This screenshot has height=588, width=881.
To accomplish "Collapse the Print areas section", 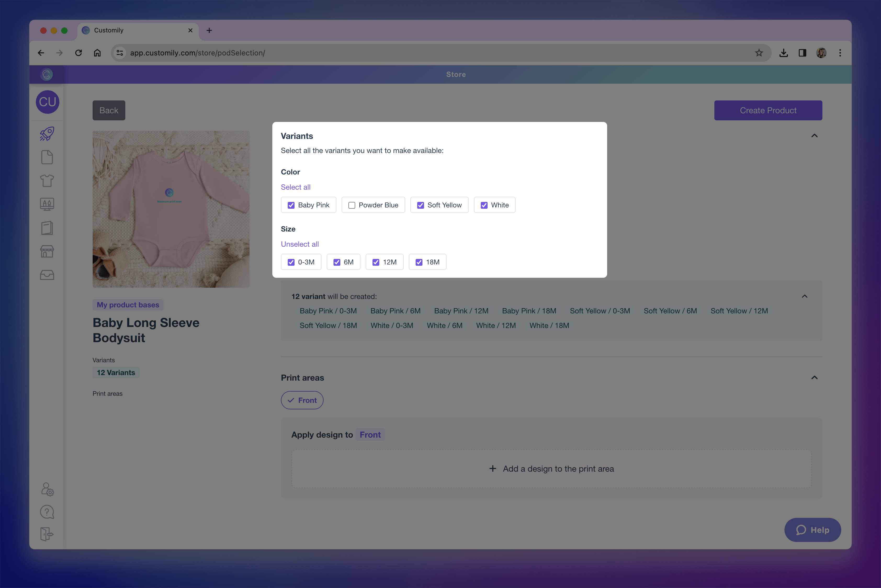I will [814, 378].
